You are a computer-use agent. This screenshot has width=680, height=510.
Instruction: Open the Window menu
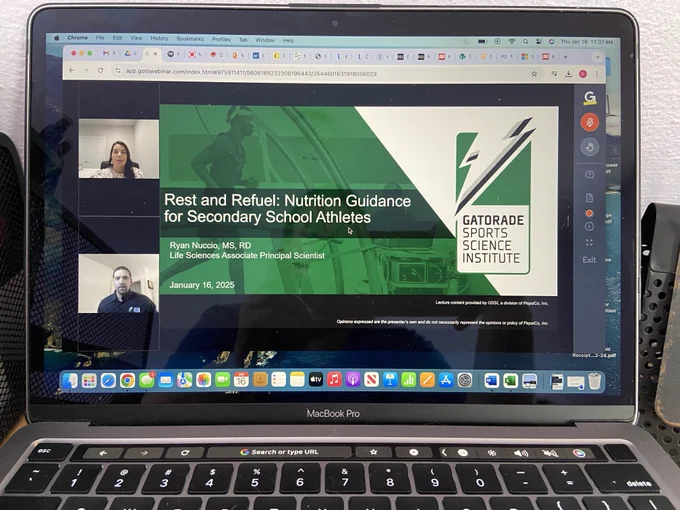pos(265,40)
